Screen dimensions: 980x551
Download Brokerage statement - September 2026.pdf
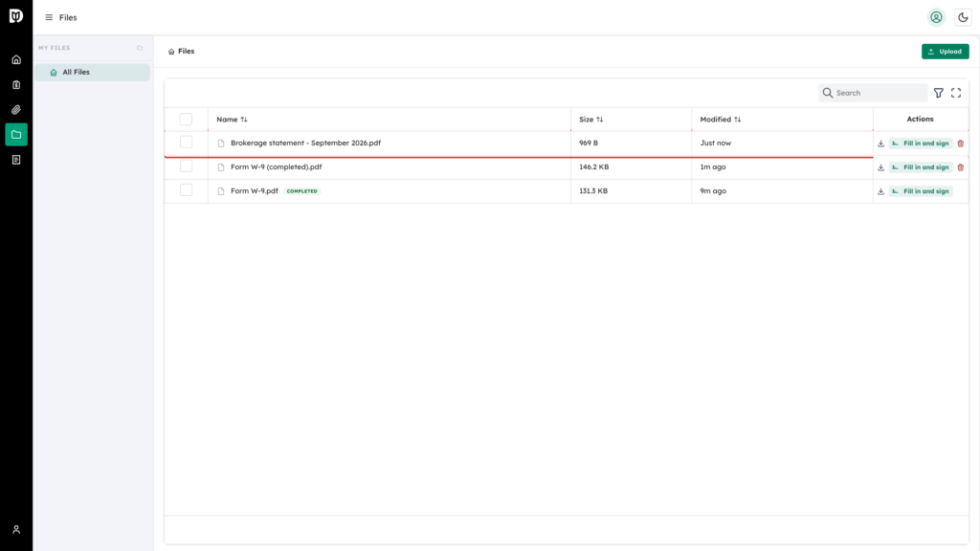click(x=880, y=143)
